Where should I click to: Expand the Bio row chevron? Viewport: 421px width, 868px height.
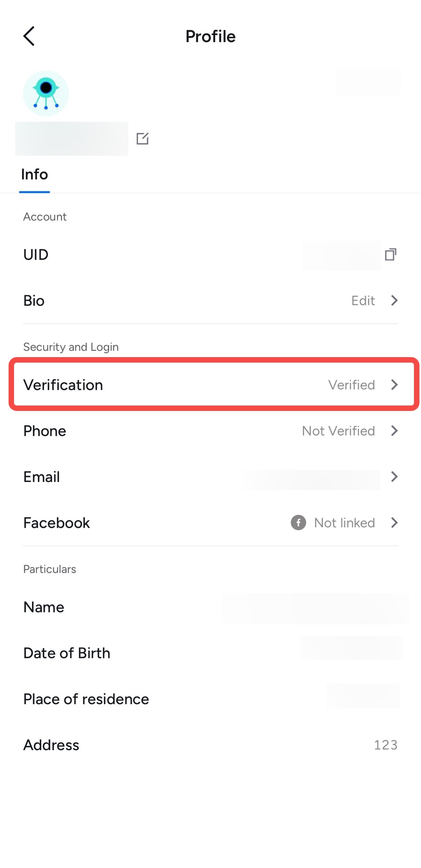click(394, 301)
